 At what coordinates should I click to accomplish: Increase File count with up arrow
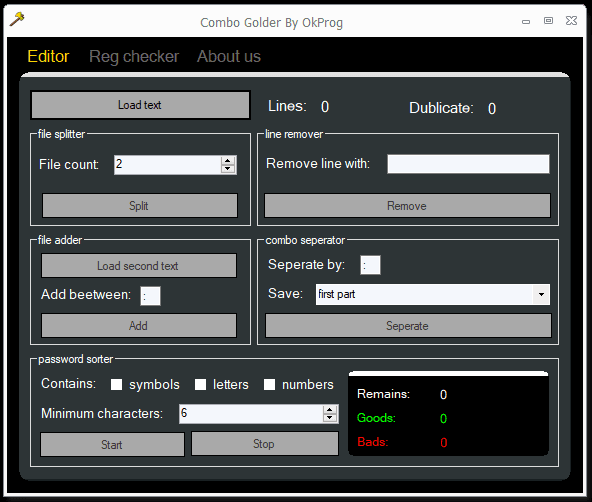click(x=228, y=160)
